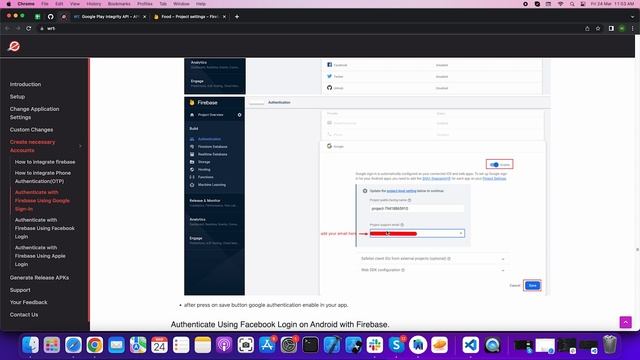Viewport: 640px width, 360px height.
Task: Open Authenticate with Firebase Using Facebook Login
Action: pyautogui.click(x=44, y=228)
